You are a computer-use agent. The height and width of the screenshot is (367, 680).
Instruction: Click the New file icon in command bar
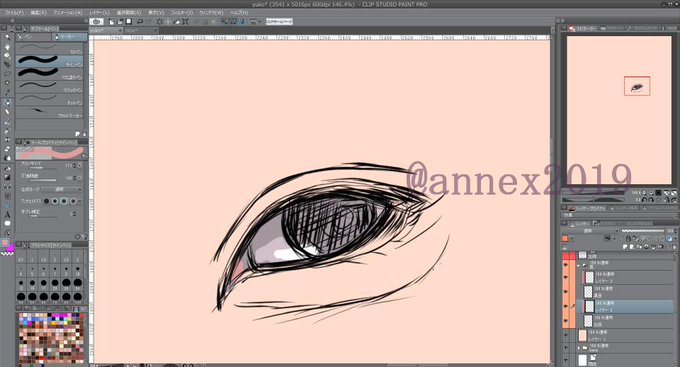coord(111,21)
